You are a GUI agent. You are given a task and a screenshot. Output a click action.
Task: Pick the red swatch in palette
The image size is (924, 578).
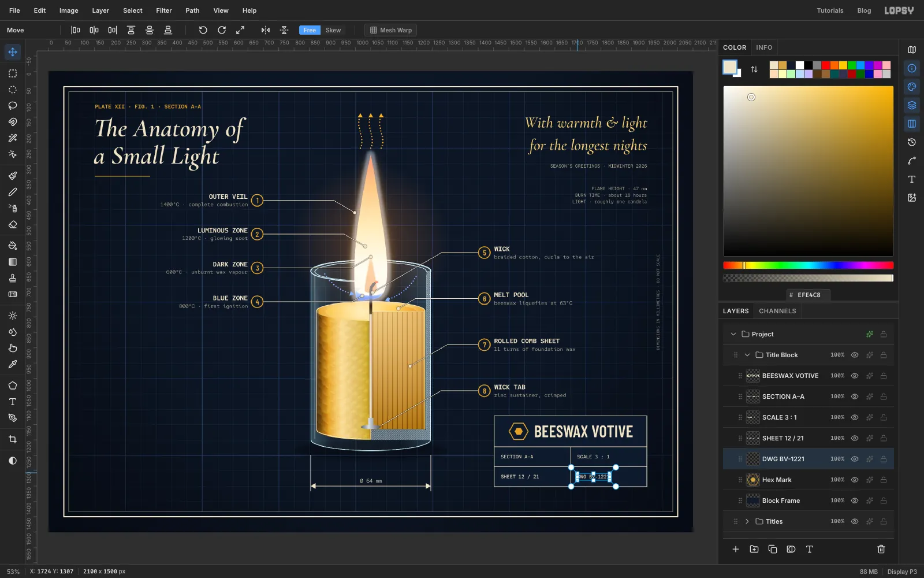click(826, 65)
